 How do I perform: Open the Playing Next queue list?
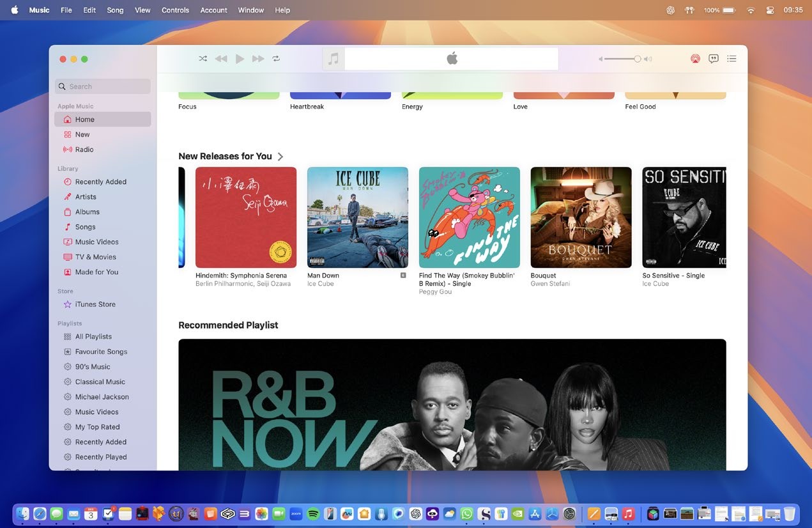click(732, 59)
